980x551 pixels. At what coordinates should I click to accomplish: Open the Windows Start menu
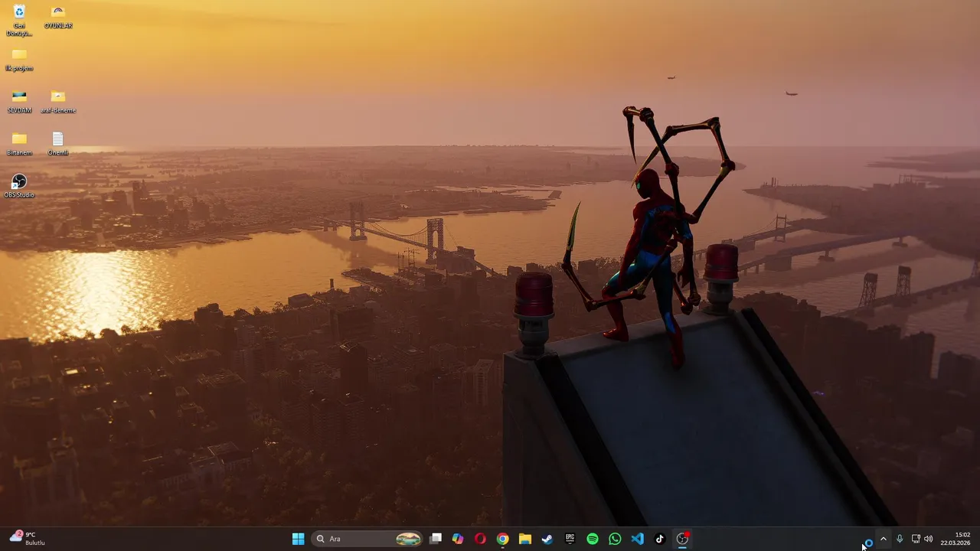click(x=298, y=539)
